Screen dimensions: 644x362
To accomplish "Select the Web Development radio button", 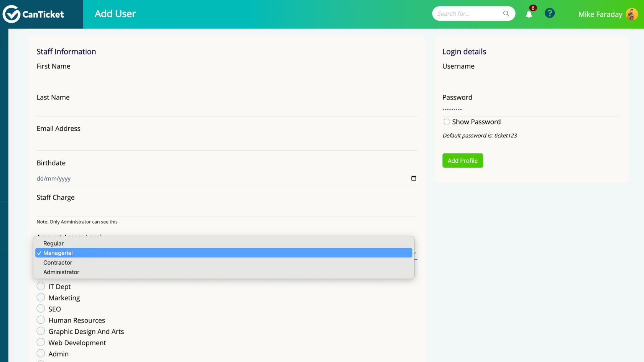I will tap(41, 342).
